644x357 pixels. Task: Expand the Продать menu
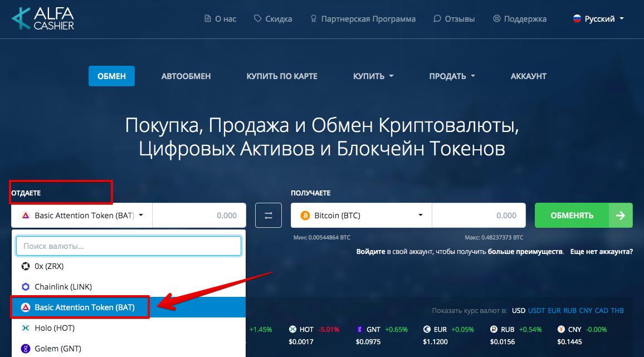(452, 76)
